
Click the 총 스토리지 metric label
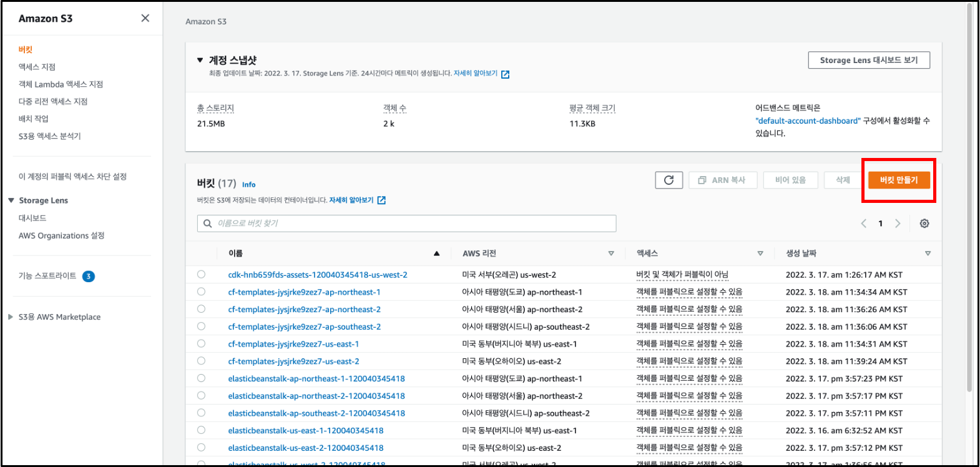tap(215, 109)
